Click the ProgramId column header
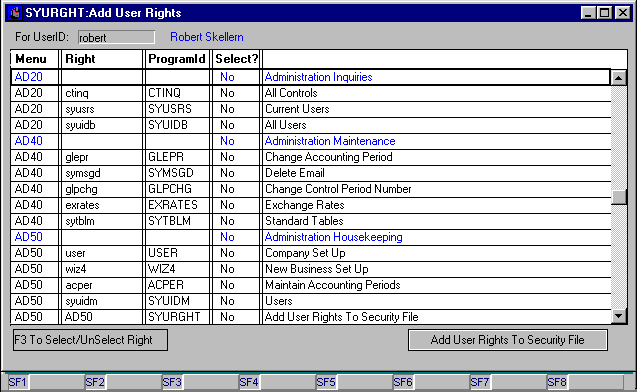 pos(177,59)
